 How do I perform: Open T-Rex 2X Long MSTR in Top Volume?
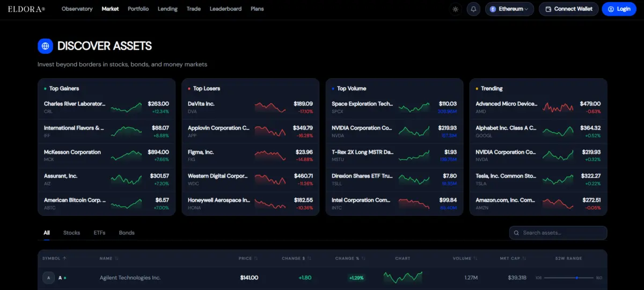(x=394, y=155)
